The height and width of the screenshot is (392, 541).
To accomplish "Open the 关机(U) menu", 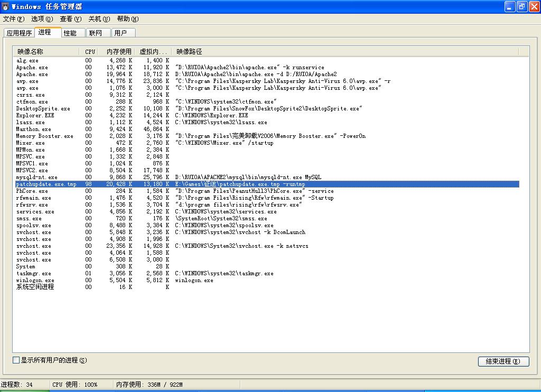I will click(x=99, y=19).
